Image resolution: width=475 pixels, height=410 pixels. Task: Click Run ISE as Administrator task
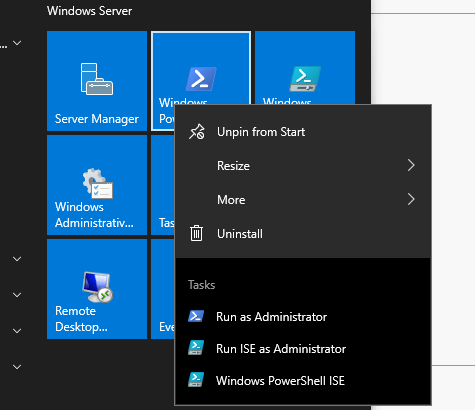tap(303, 349)
